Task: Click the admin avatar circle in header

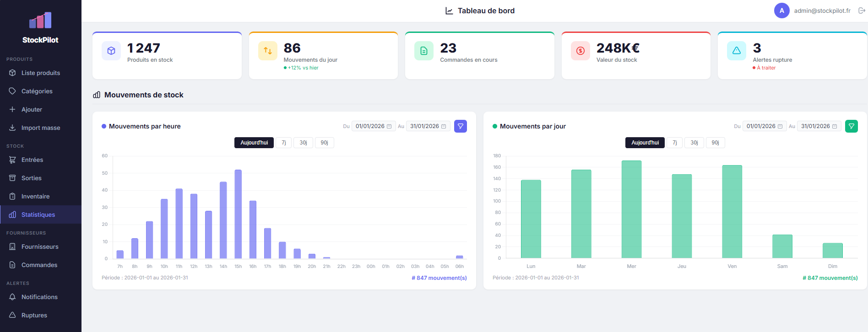Action: pos(781,11)
